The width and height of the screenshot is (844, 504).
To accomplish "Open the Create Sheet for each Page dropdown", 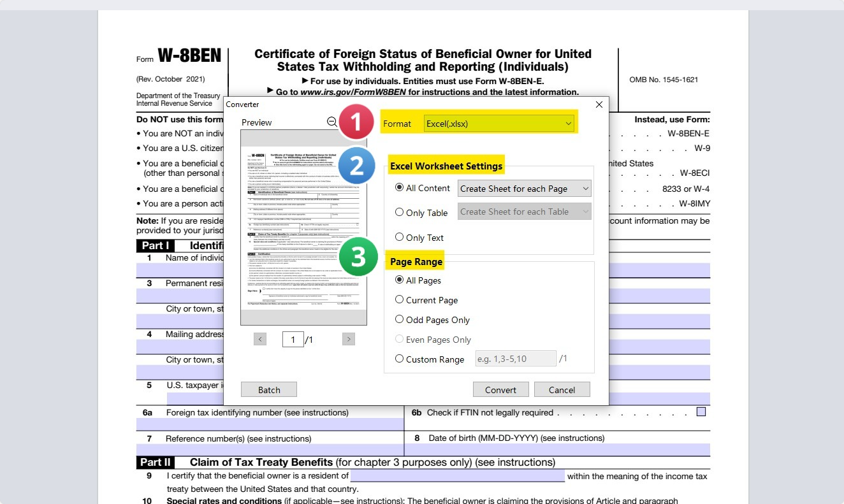I will 524,189.
